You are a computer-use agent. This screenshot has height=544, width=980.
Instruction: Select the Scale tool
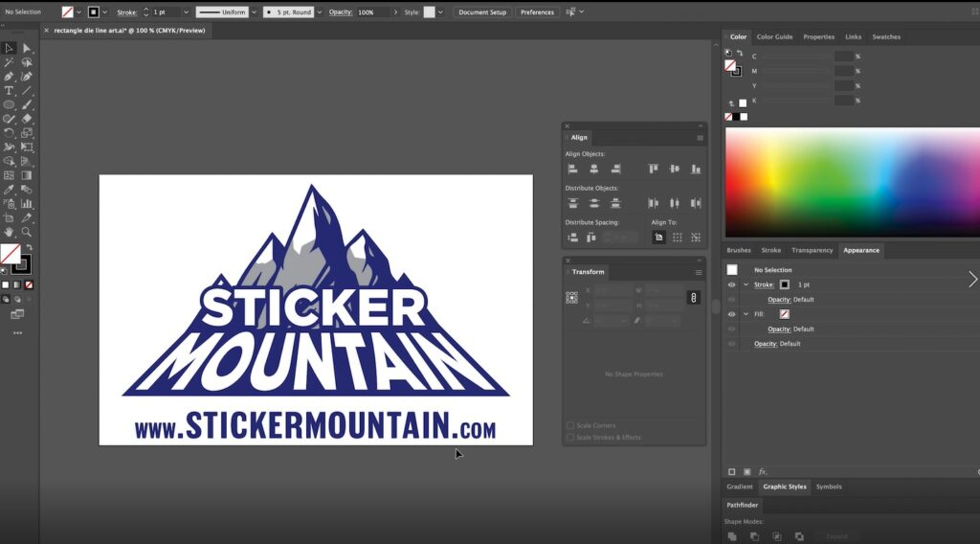pyautogui.click(x=26, y=133)
